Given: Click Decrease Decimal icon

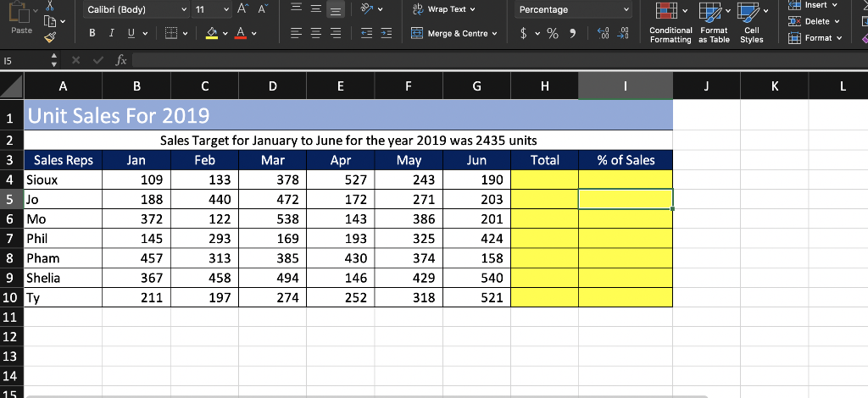Looking at the screenshot, I should pos(623,33).
